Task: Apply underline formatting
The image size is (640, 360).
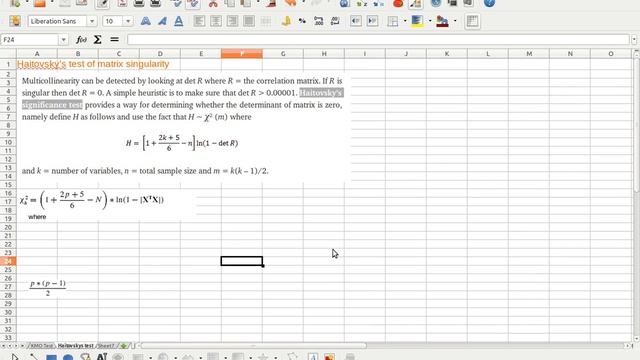Action: pos(178,21)
